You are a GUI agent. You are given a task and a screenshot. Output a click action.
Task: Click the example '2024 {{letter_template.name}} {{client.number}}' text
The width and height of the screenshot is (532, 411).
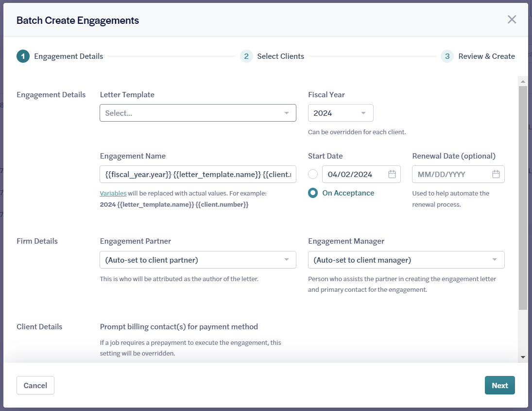pos(174,204)
